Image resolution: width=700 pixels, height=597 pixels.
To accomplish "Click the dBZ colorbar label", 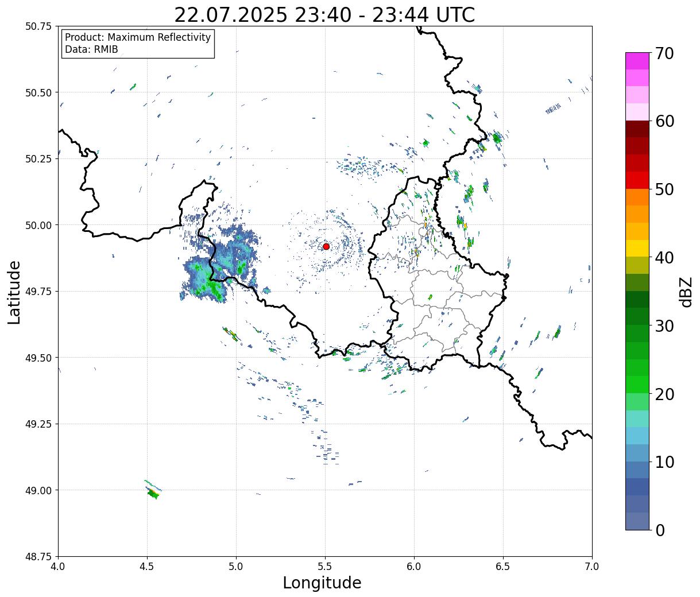I will (x=686, y=291).
